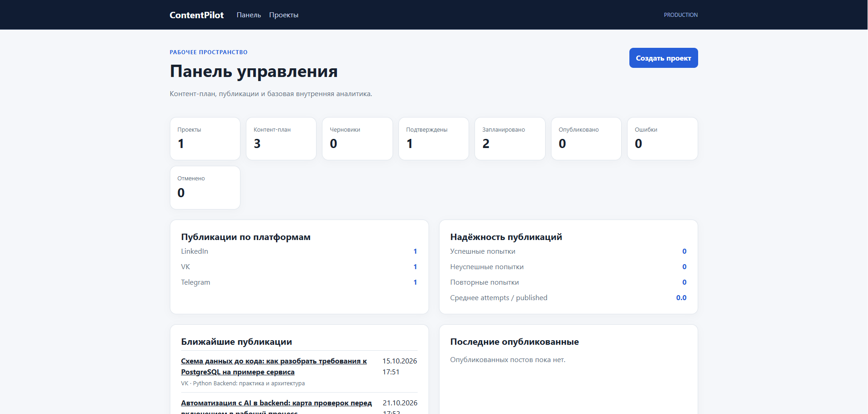Click the Отменено stat card
Image resolution: width=868 pixels, height=414 pixels.
coord(205,188)
